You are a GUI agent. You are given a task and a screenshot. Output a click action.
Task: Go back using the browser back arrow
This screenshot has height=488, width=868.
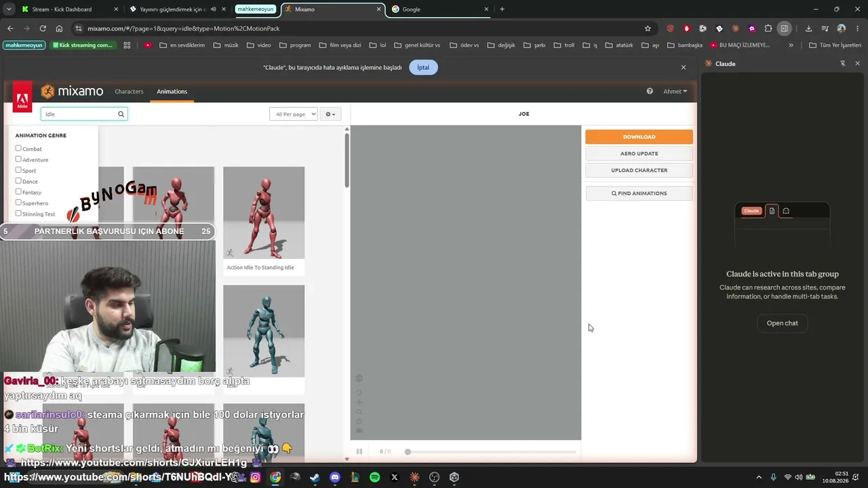10,28
